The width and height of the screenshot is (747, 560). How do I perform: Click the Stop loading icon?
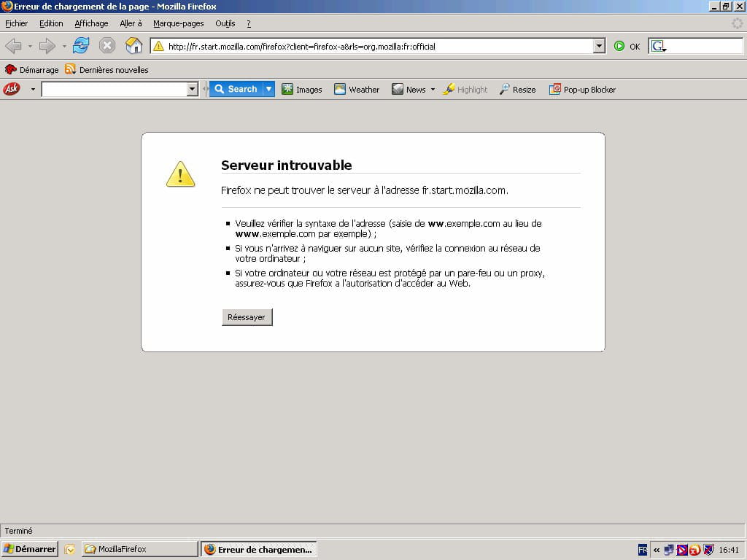click(x=107, y=46)
